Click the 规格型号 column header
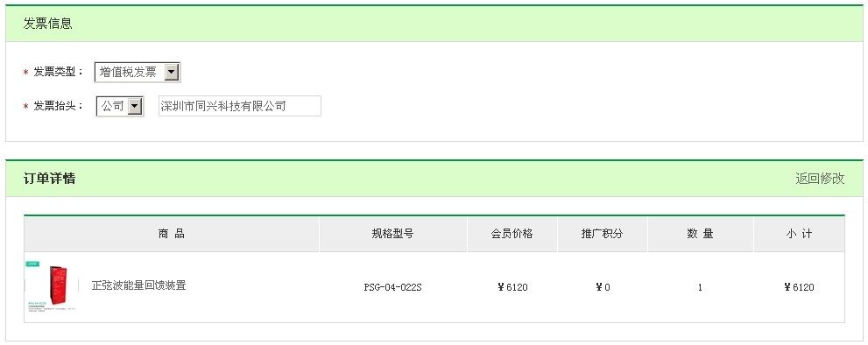This screenshot has height=345, width=868. click(393, 234)
